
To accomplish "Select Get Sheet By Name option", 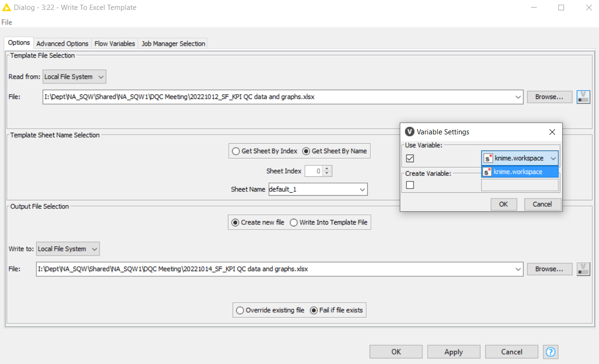I will pyautogui.click(x=335, y=151).
